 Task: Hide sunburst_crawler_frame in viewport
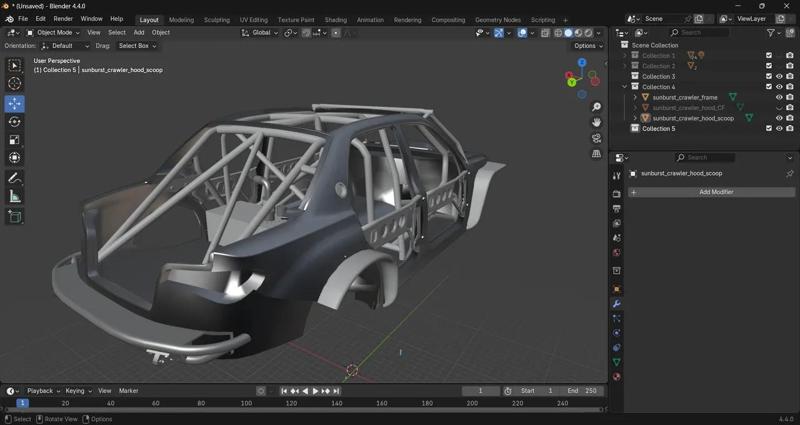(779, 98)
